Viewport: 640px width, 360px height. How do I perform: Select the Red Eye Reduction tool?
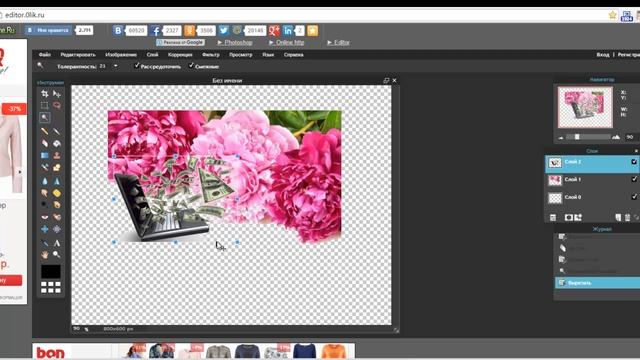pos(45,217)
